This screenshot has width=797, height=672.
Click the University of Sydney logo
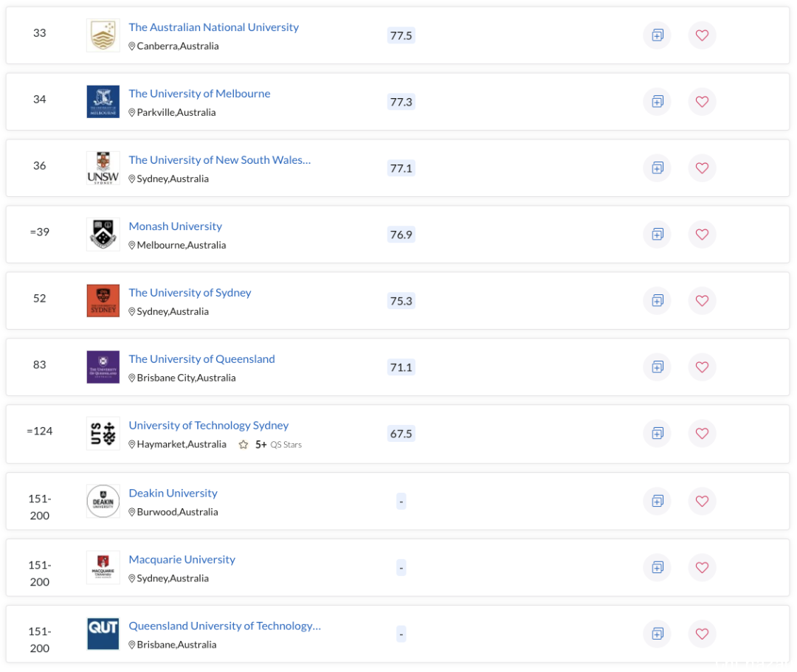point(103,301)
